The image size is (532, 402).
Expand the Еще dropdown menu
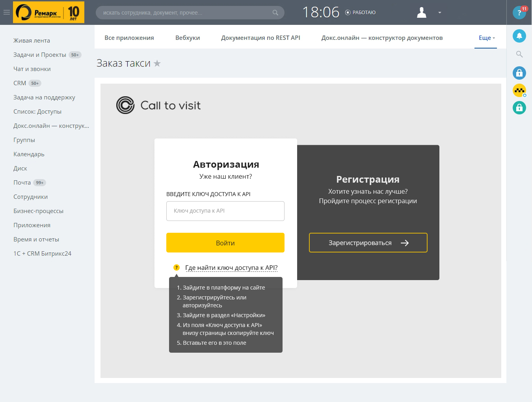point(487,38)
